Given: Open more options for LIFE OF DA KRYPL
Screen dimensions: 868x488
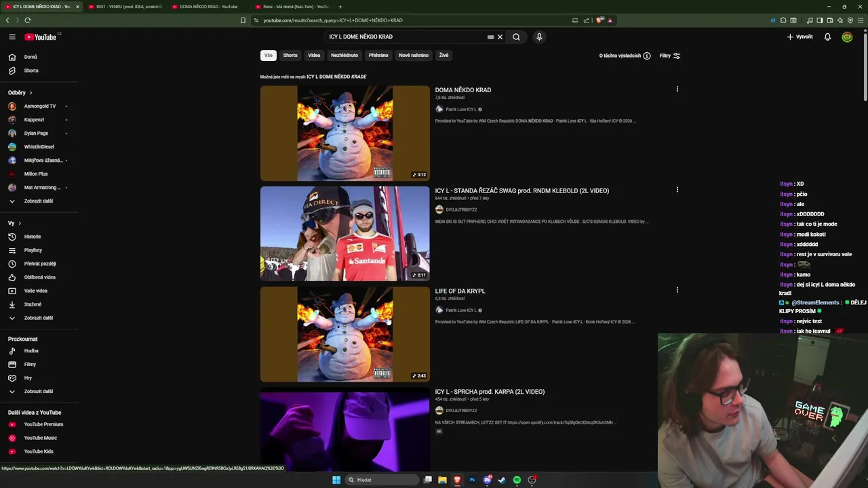Looking at the screenshot, I should click(677, 290).
